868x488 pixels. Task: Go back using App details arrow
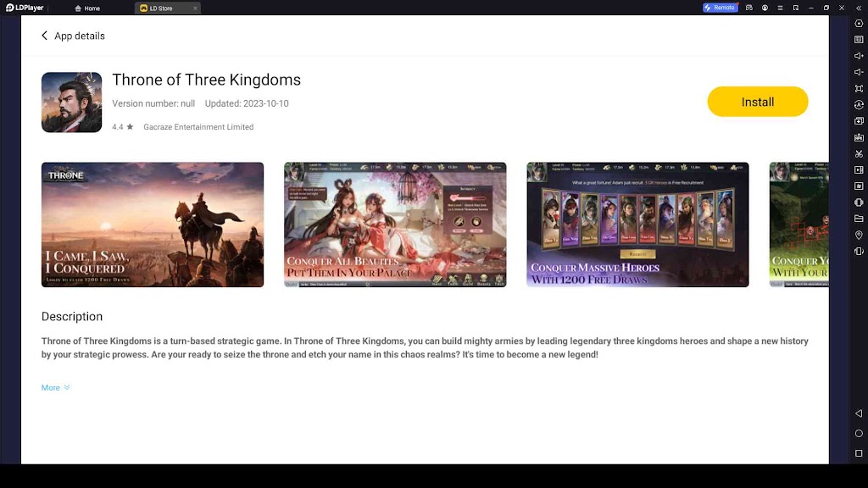click(x=44, y=36)
